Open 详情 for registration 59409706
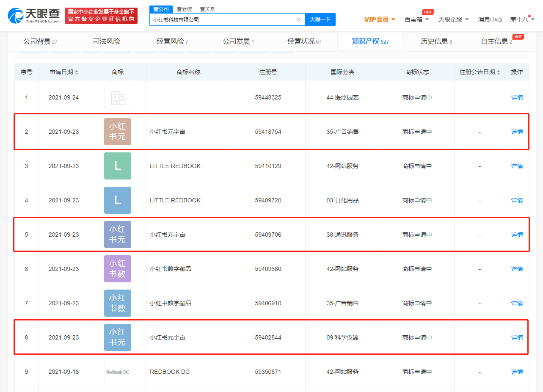543x392 pixels. [517, 235]
